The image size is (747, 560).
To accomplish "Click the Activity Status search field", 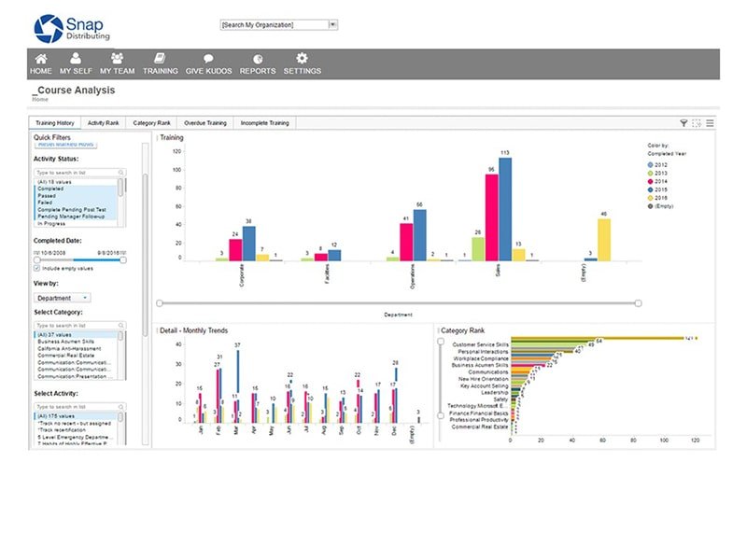I will point(77,173).
